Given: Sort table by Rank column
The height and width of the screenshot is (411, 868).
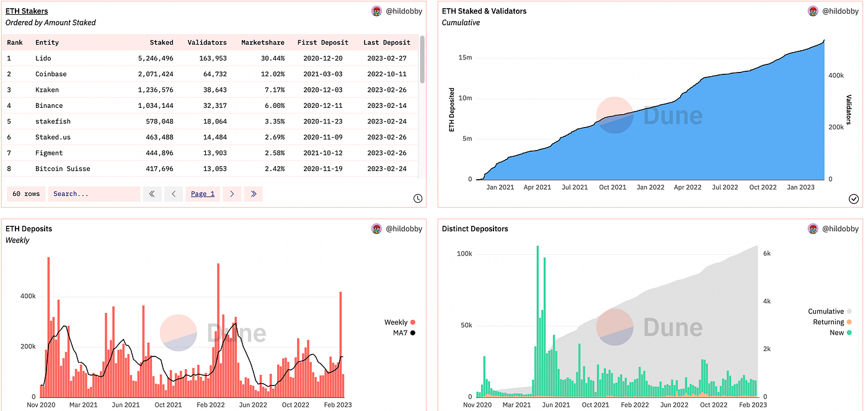Looking at the screenshot, I should tap(15, 43).
